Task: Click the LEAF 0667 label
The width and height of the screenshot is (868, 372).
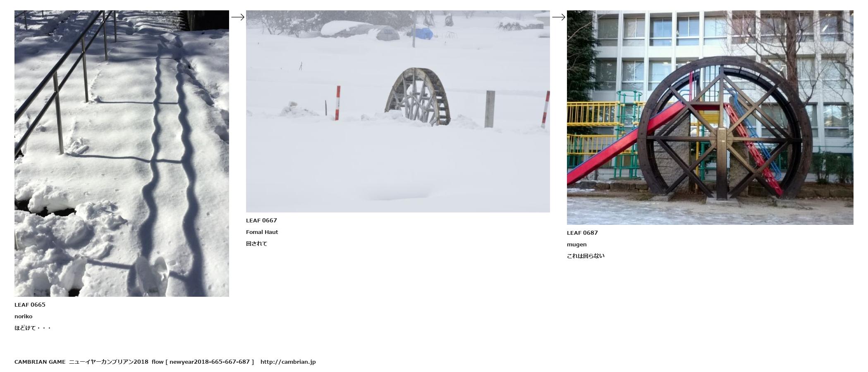Action: 261,220
